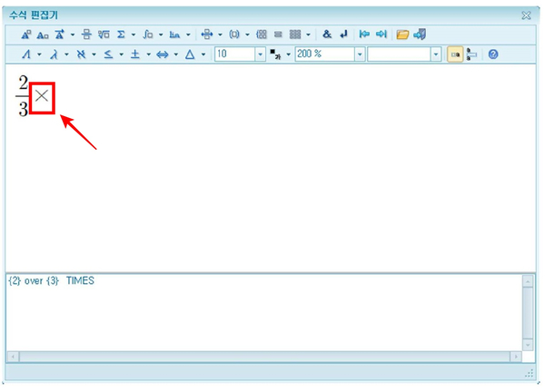
Task: Open the empty command box dropdown arrow
Action: click(436, 54)
